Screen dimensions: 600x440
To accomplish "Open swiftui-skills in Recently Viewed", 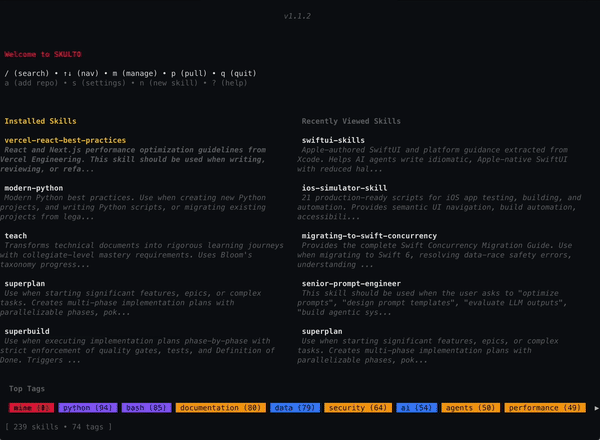I will pos(333,140).
